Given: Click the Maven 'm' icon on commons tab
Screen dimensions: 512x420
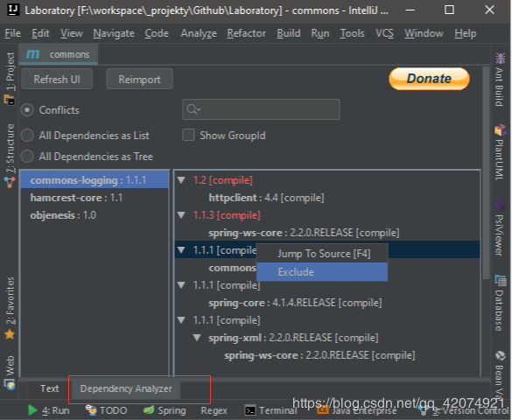Looking at the screenshot, I should click(33, 54).
